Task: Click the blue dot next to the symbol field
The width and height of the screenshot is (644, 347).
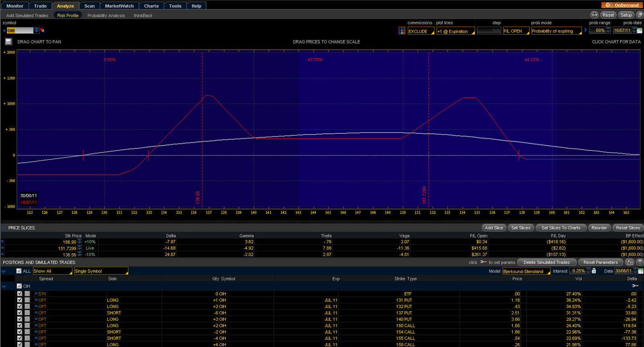Action: [4, 31]
